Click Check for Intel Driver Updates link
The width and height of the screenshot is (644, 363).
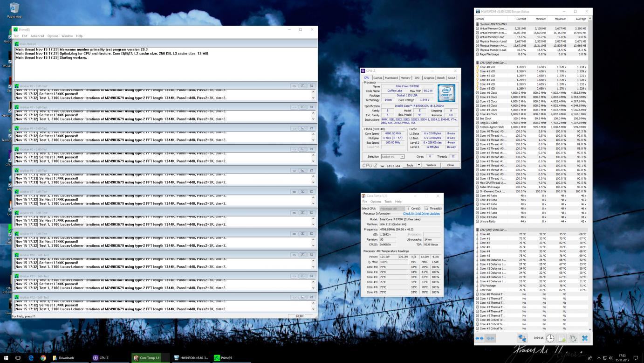point(421,214)
